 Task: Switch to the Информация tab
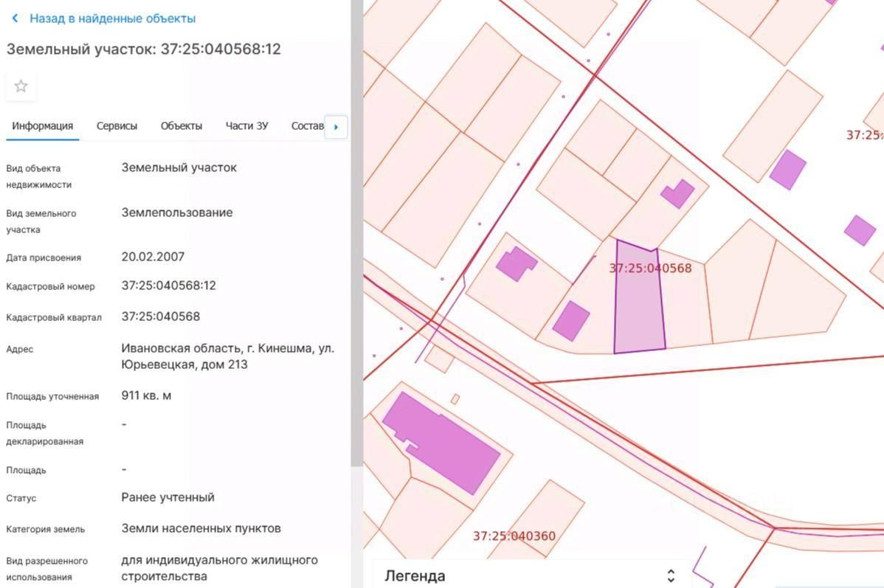point(42,125)
